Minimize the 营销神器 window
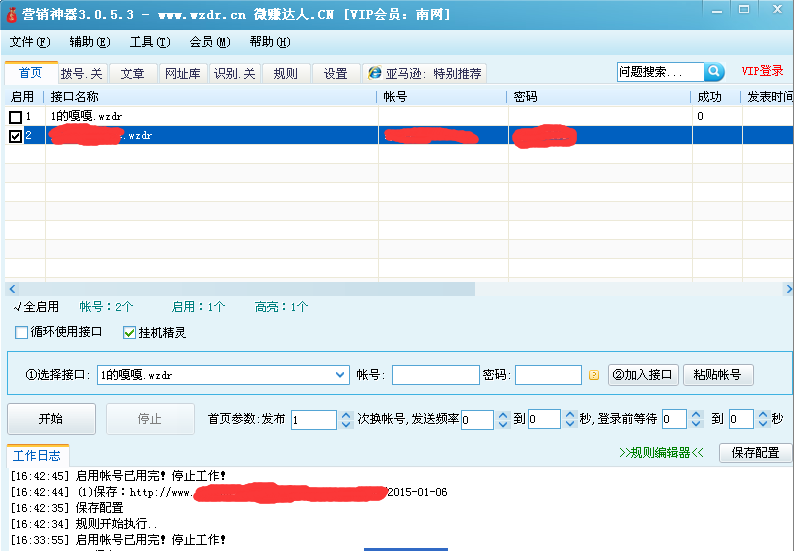Image resolution: width=794 pixels, height=551 pixels. 717,10
